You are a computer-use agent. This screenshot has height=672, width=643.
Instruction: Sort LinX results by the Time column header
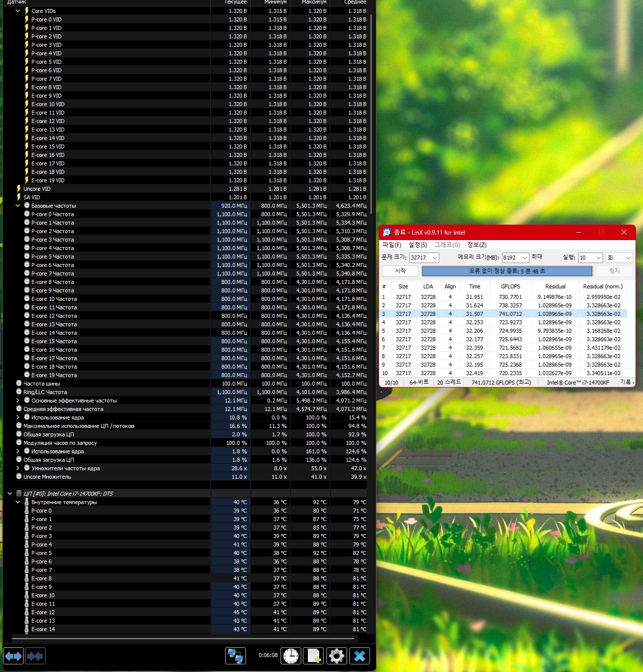[x=475, y=286]
